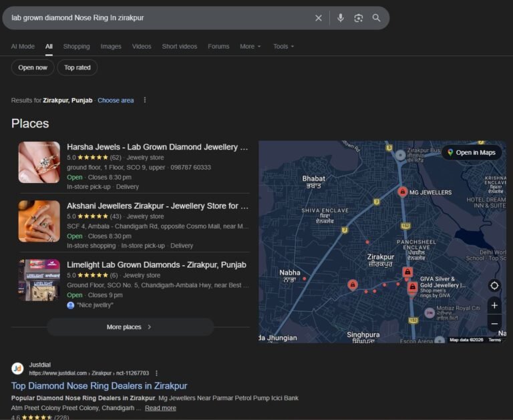
Task: Open the three-dot menu beside Justdial URL
Action: [x=156, y=373]
